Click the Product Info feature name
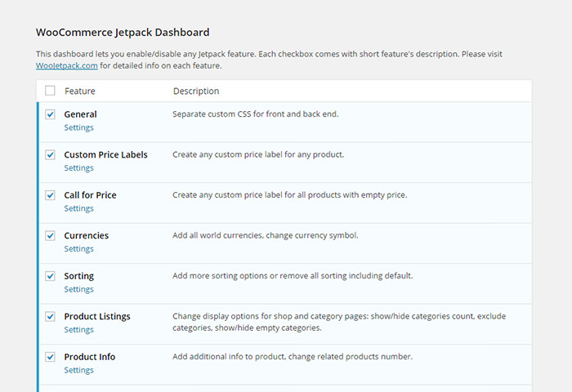The width and height of the screenshot is (572, 392). (90, 357)
